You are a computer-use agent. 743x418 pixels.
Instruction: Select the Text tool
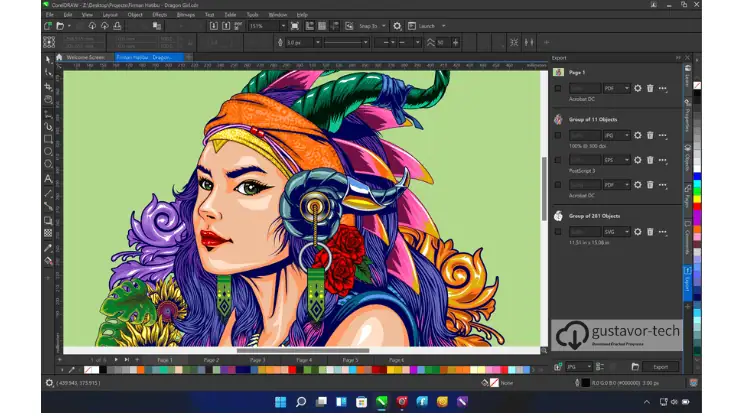[48, 179]
